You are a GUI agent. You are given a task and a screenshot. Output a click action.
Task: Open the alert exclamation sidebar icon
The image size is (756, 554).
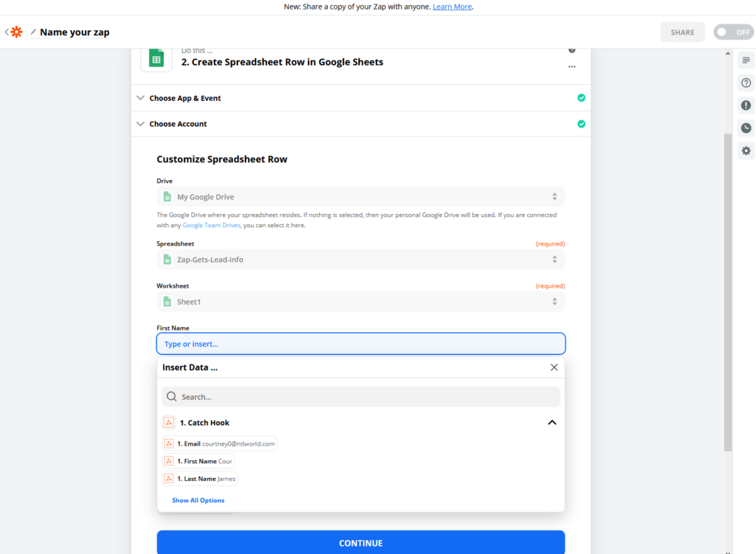[746, 105]
